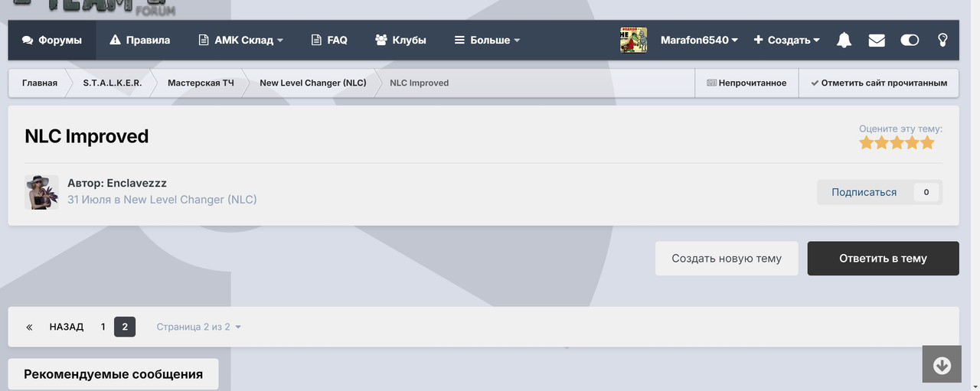Open the messages envelope icon
This screenshot has height=391, width=980.
(877, 40)
